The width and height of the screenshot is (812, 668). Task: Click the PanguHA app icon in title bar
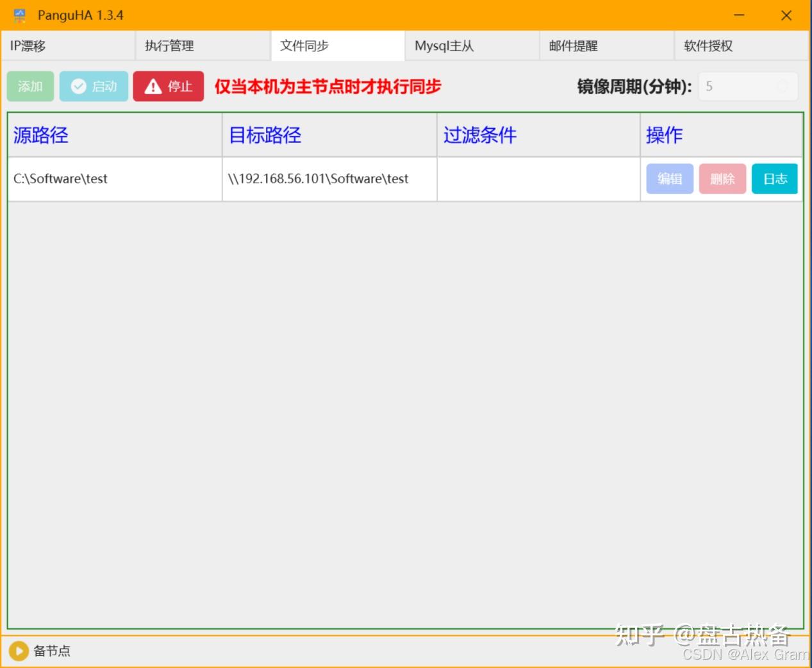click(20, 15)
